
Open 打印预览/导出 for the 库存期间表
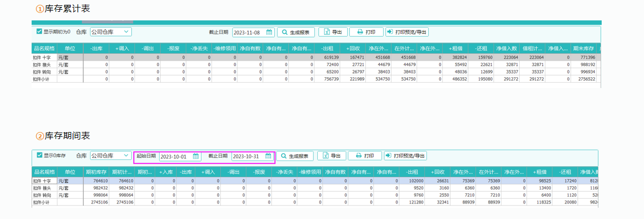[x=406, y=156]
